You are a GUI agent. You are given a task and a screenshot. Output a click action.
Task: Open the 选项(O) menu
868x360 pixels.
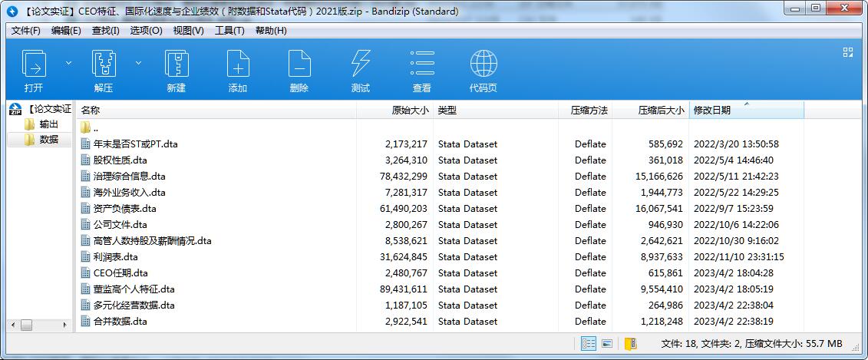(146, 31)
